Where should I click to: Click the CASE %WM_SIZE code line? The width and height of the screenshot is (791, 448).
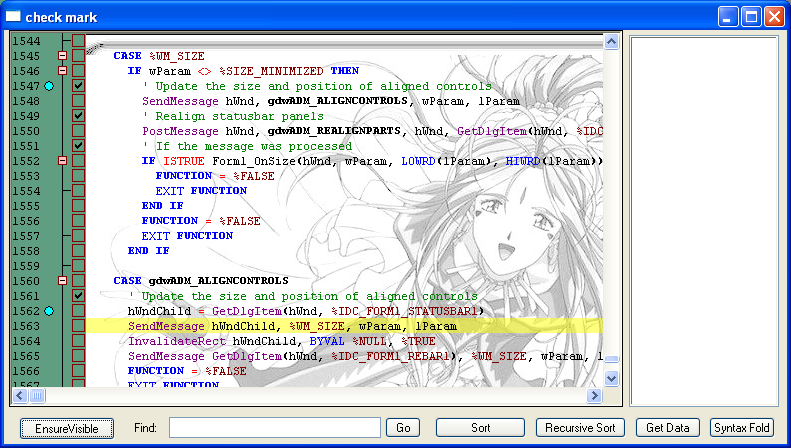[159, 55]
